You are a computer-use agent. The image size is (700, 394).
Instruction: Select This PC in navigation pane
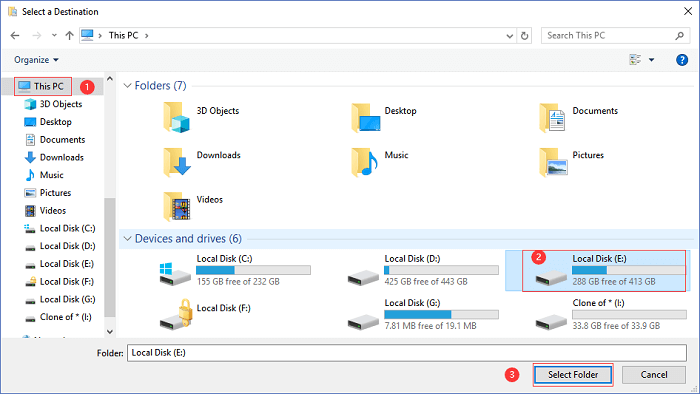click(43, 86)
